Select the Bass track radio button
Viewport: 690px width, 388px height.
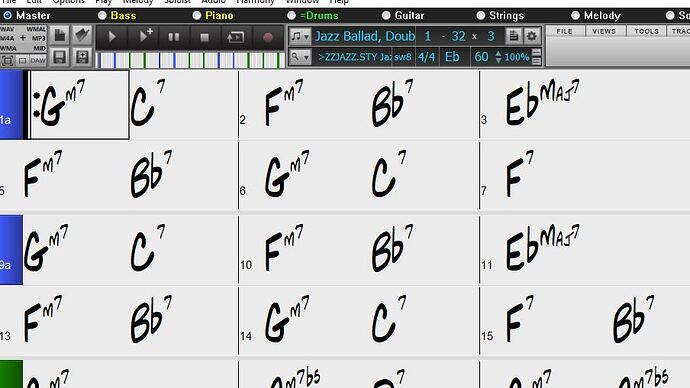point(102,15)
